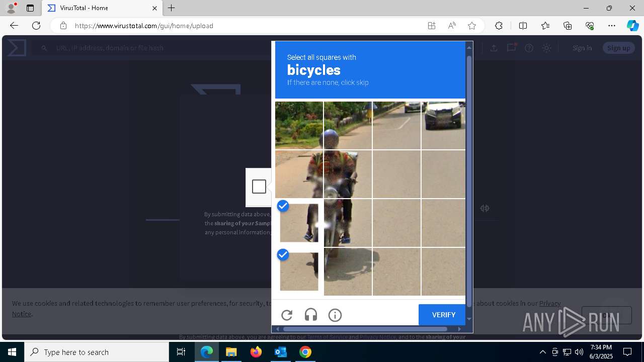This screenshot has height=362, width=644.
Task: Click the VirusTotal logo icon
Action: point(17,48)
